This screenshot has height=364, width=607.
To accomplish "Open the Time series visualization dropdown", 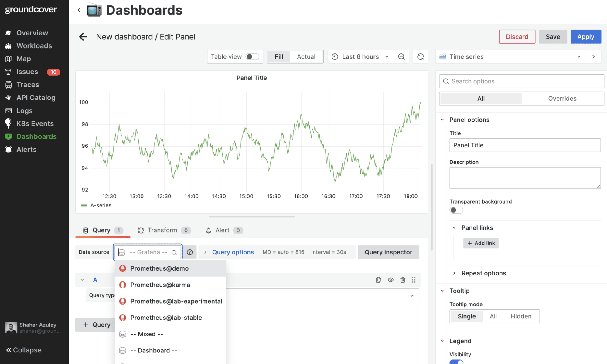I will coord(579,56).
